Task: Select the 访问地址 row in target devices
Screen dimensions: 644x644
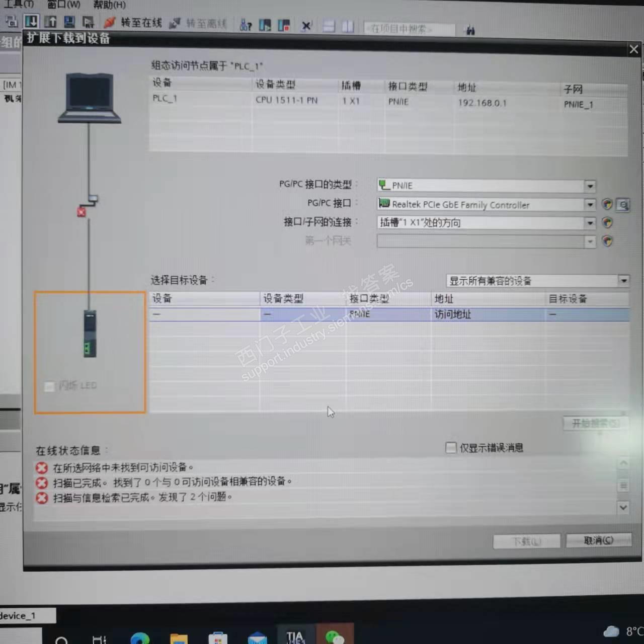Action: 389,314
